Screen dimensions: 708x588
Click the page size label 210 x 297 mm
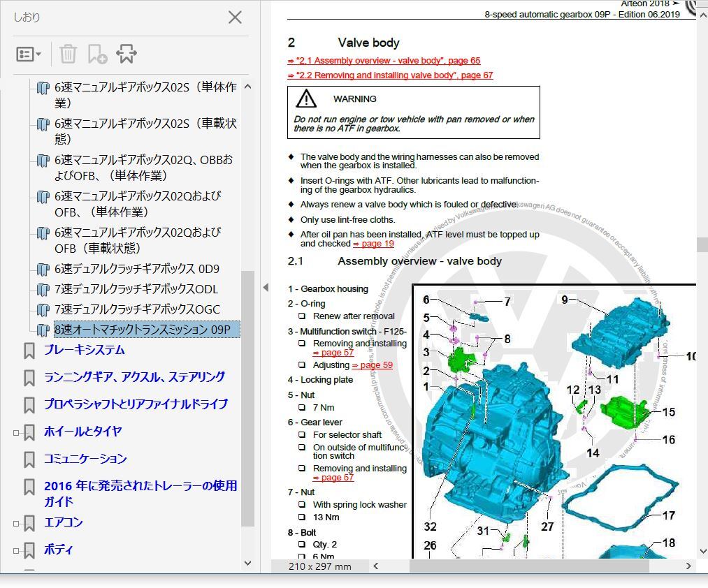[x=319, y=566]
